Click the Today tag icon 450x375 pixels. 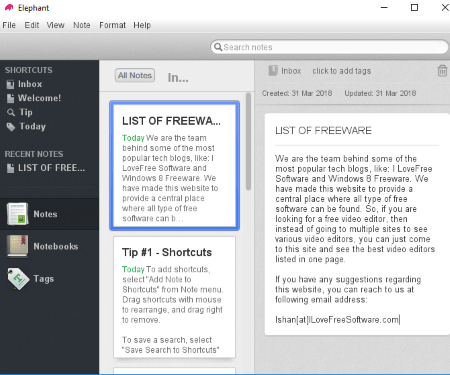click(x=11, y=127)
